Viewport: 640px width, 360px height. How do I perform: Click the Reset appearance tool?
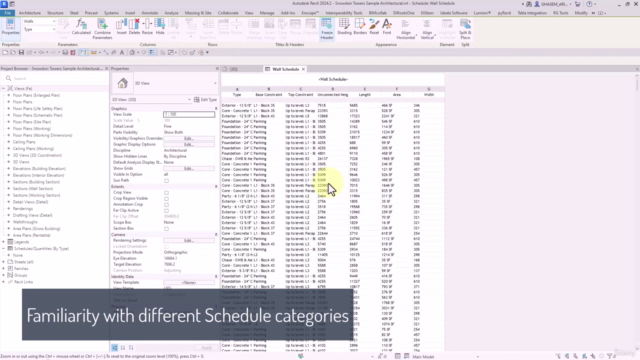(374, 27)
